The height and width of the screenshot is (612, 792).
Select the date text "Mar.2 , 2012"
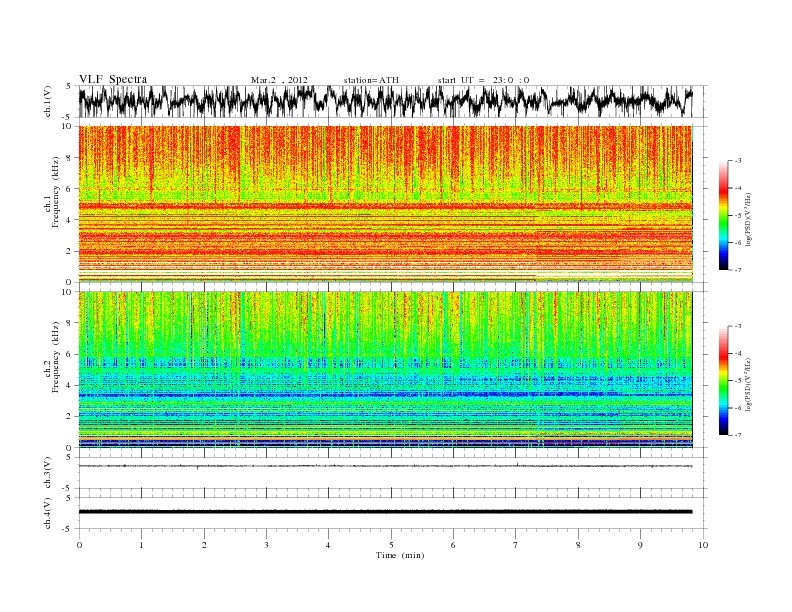click(x=279, y=80)
